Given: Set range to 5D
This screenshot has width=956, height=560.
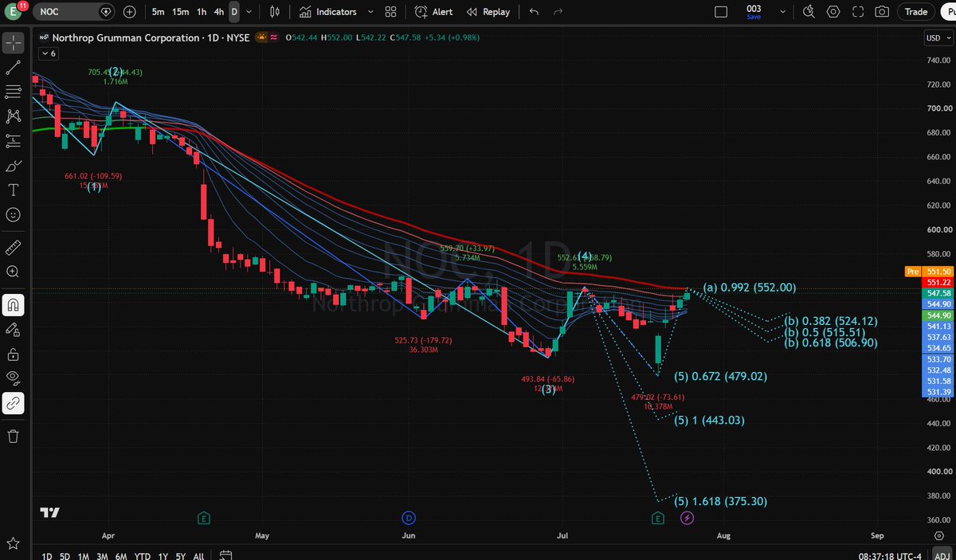Looking at the screenshot, I should tap(65, 555).
